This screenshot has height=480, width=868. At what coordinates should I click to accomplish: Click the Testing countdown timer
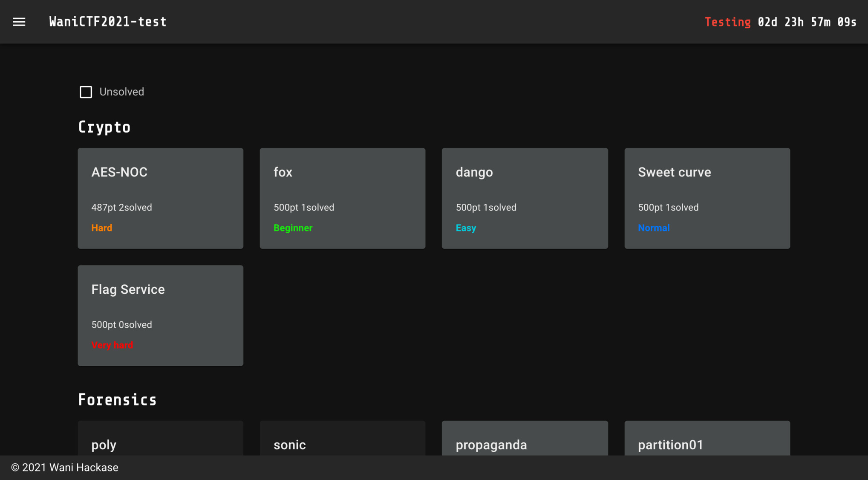pos(780,22)
